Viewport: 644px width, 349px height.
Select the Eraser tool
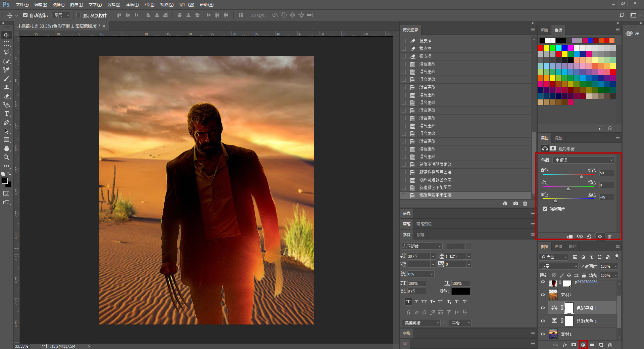click(6, 96)
